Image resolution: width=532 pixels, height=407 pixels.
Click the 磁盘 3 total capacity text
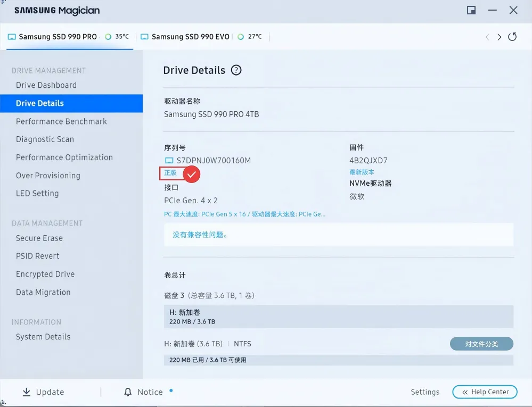pyautogui.click(x=209, y=295)
